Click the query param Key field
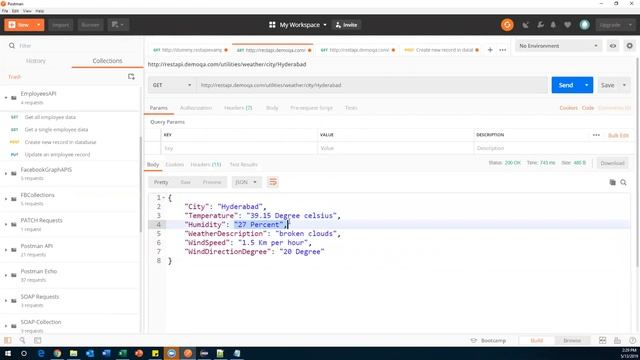The width and height of the screenshot is (640, 360). (x=239, y=148)
